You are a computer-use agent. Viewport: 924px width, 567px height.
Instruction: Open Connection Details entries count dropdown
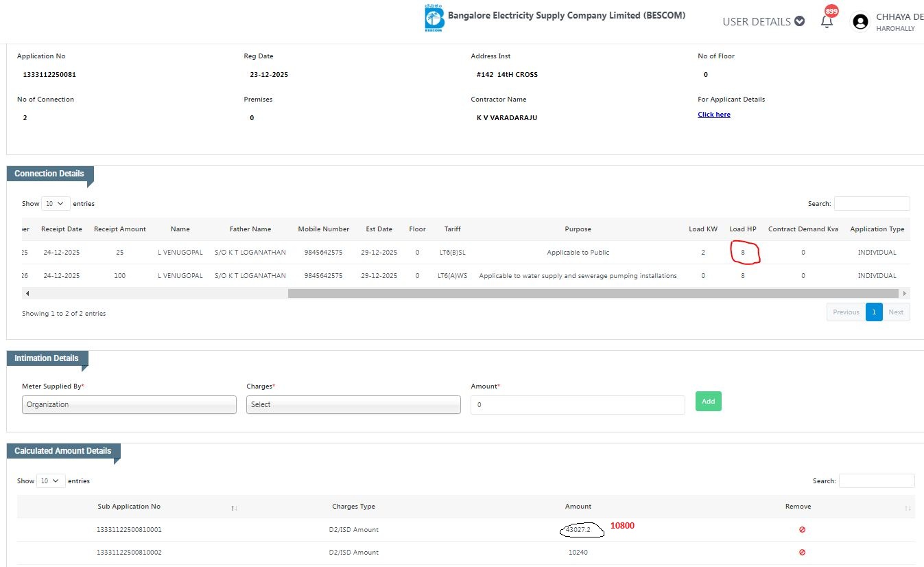click(x=56, y=204)
